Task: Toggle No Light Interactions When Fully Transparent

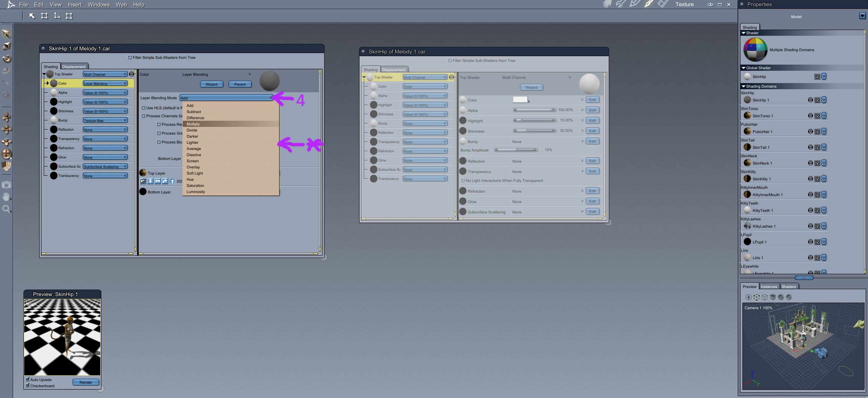Action: (463, 181)
